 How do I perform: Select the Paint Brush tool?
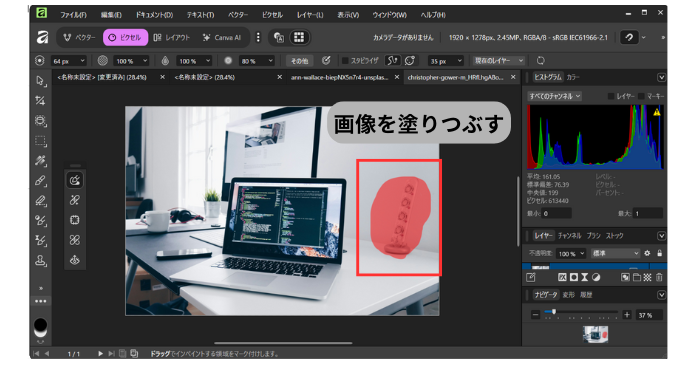(x=41, y=181)
